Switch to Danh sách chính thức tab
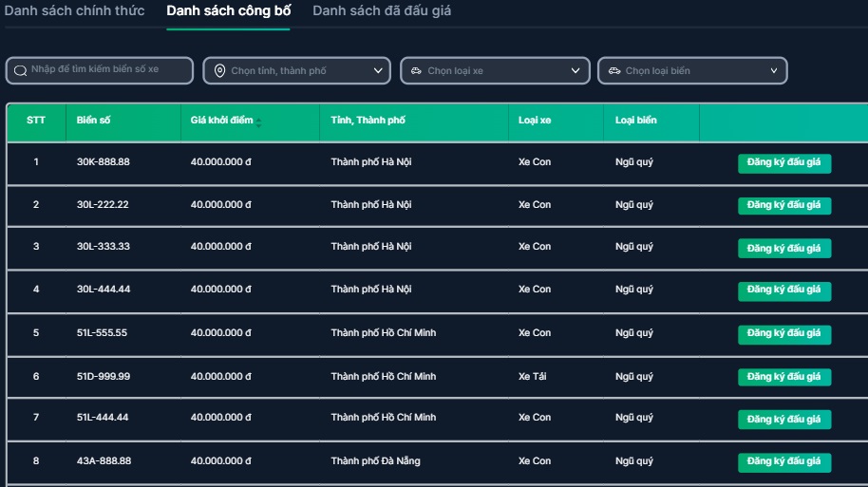 (x=74, y=10)
